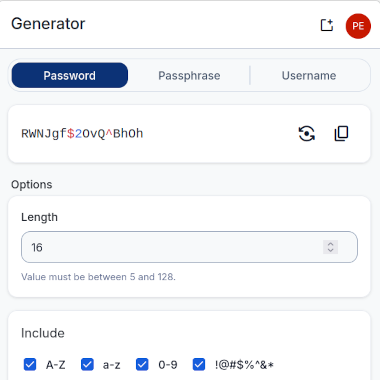Disable the !@#$%^&* special characters checkbox

click(199, 364)
